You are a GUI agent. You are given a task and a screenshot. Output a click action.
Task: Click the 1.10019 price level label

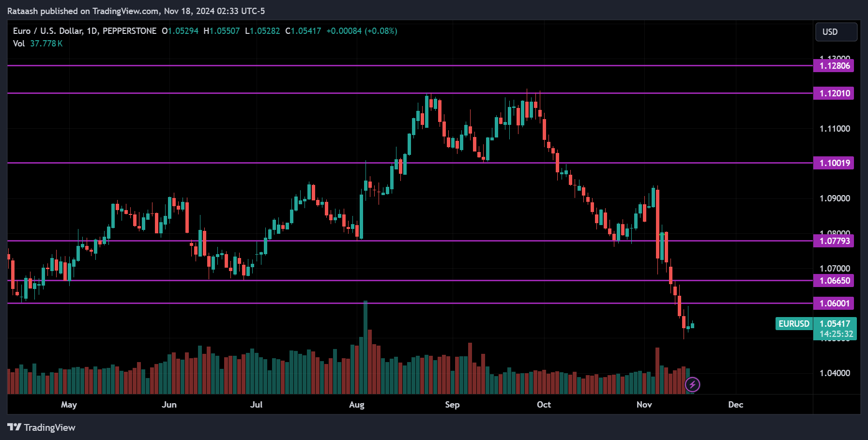pyautogui.click(x=834, y=163)
